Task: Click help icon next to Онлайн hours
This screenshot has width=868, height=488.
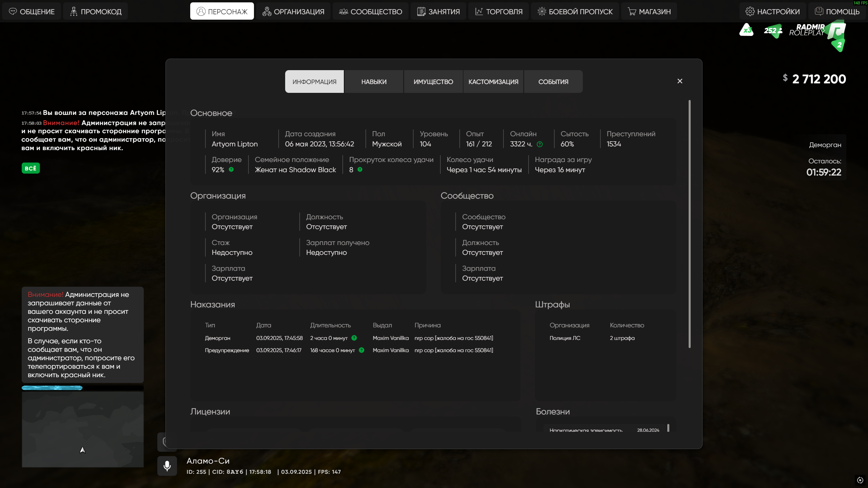Action: [540, 144]
